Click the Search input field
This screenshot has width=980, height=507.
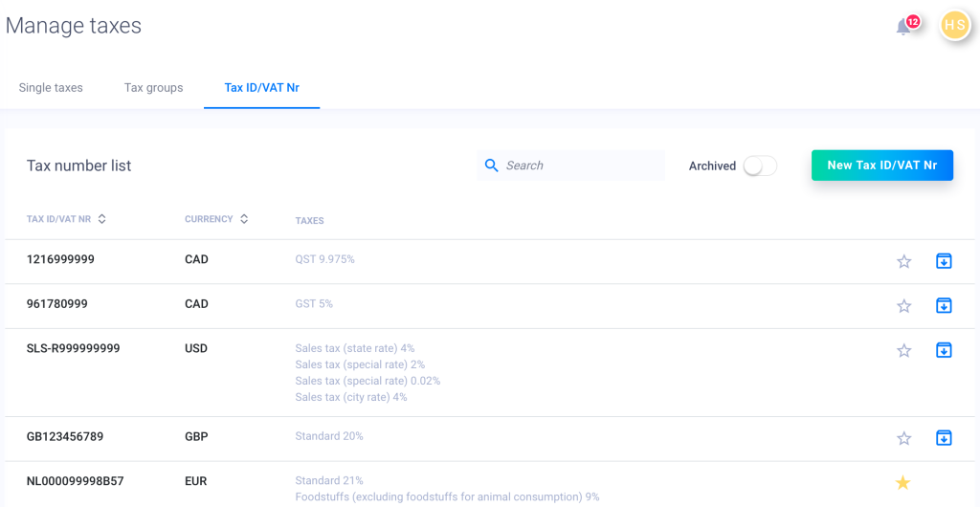580,165
